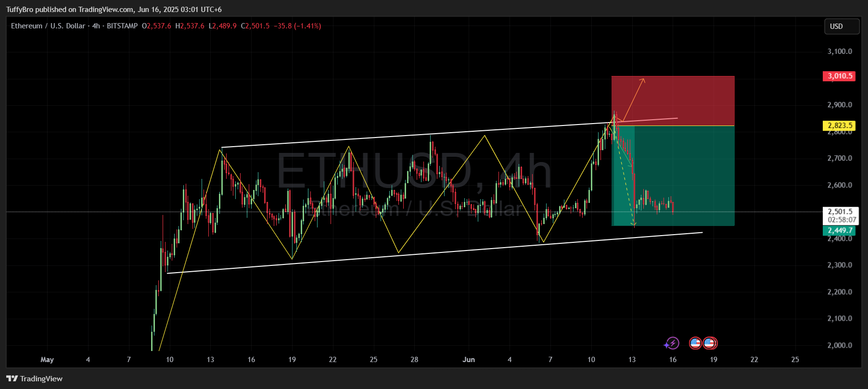
Task: Click the low price value L2,489.9
Action: [222, 26]
